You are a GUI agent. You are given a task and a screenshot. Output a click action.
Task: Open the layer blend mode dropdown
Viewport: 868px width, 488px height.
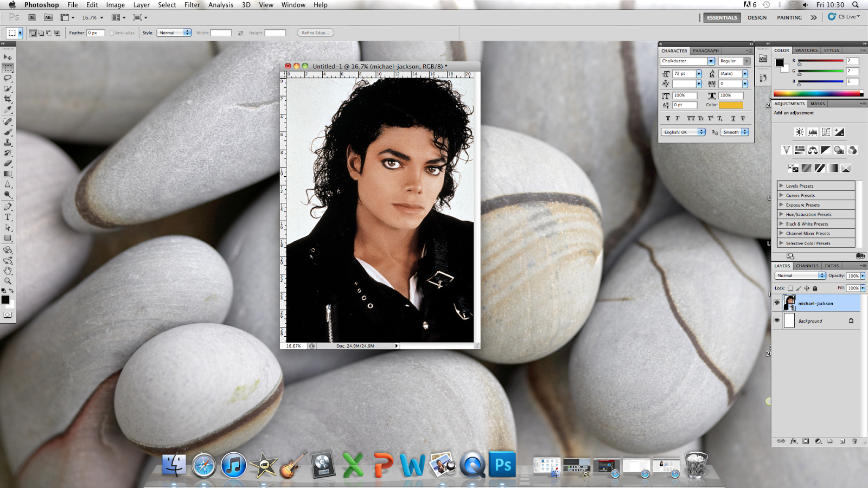[800, 276]
